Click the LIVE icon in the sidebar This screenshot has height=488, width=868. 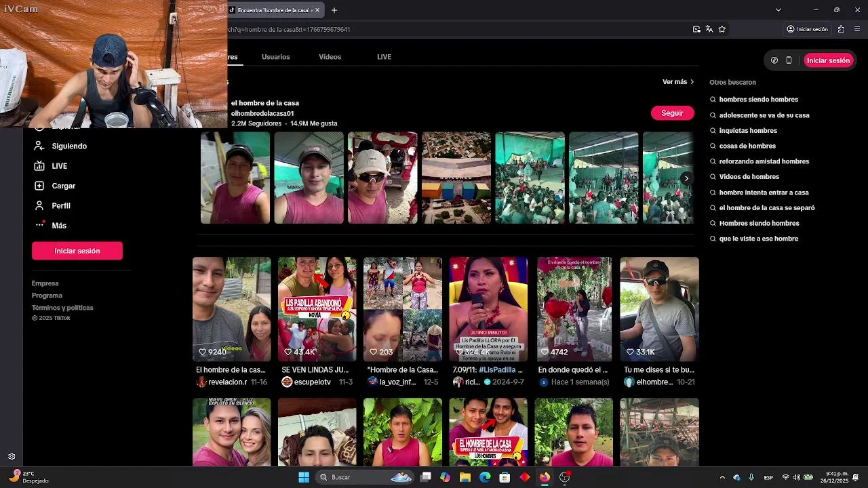[39, 166]
